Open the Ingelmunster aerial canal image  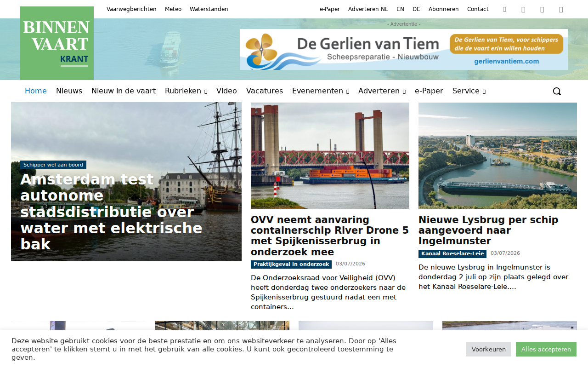tap(498, 155)
